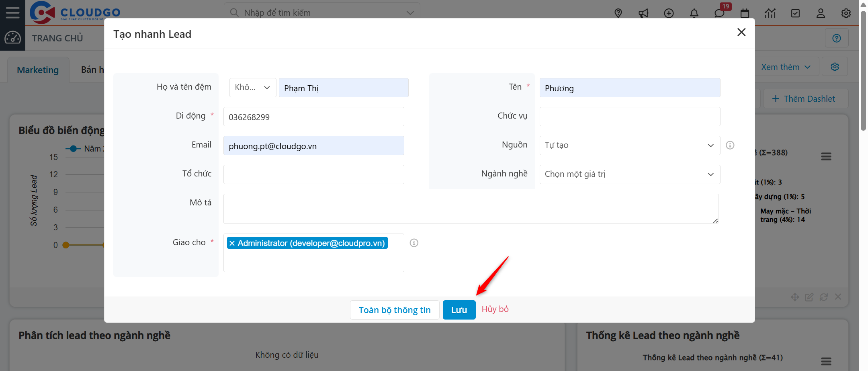Click the location pin icon in header
The height and width of the screenshot is (371, 868).
tap(618, 13)
